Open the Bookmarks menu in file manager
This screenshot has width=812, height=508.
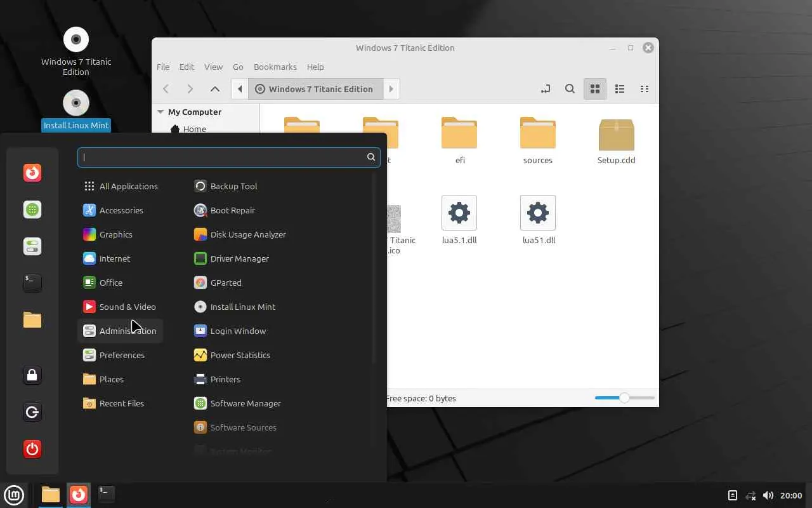tap(275, 67)
